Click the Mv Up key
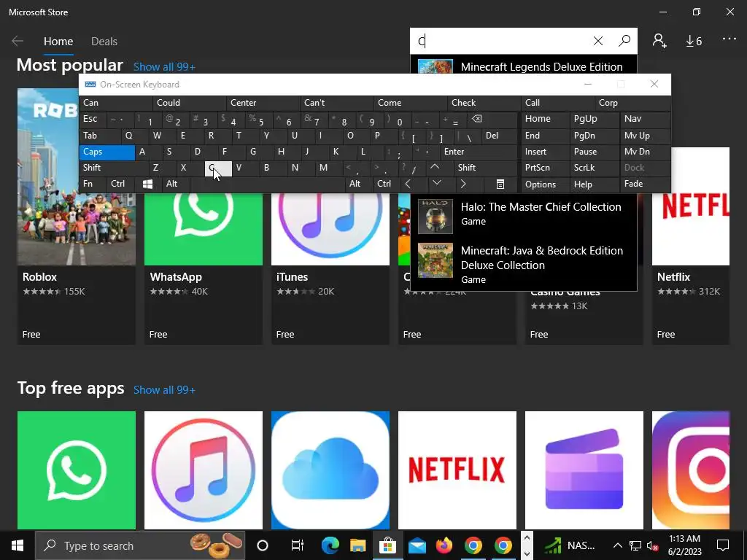Image resolution: width=747 pixels, height=560 pixels. tap(645, 136)
